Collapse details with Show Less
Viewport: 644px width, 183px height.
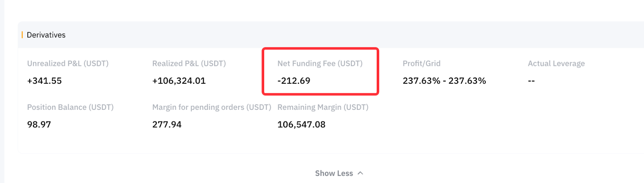click(x=334, y=173)
